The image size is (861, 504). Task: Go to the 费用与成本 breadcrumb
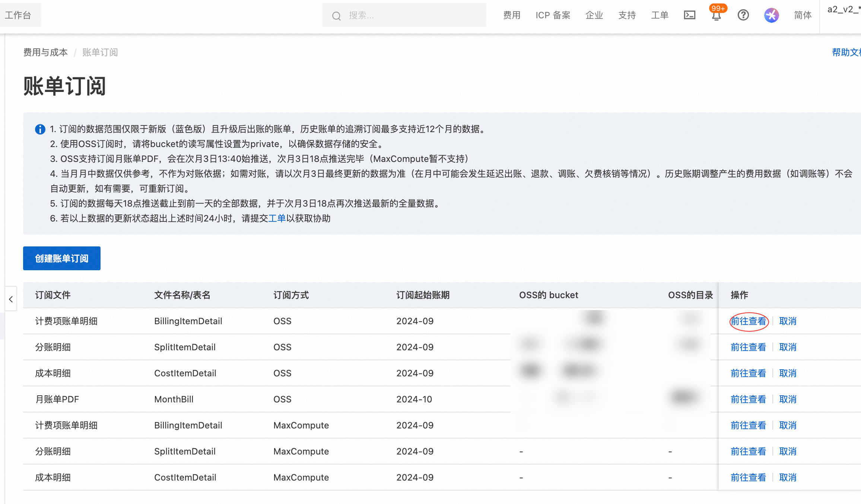(45, 52)
